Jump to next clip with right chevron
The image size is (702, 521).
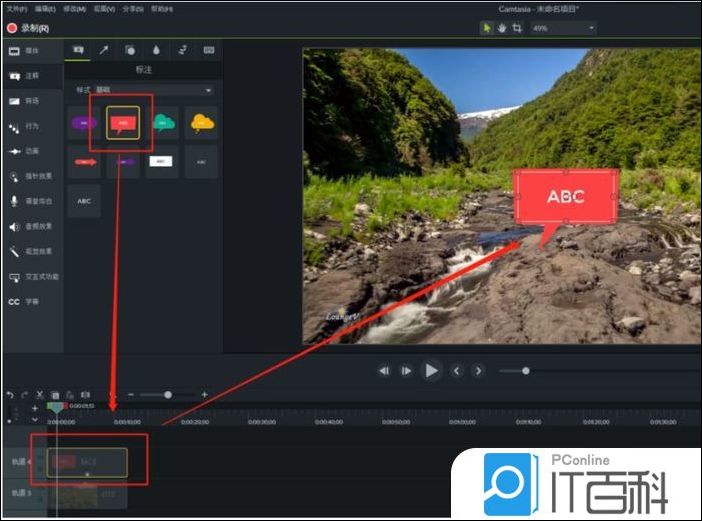478,371
